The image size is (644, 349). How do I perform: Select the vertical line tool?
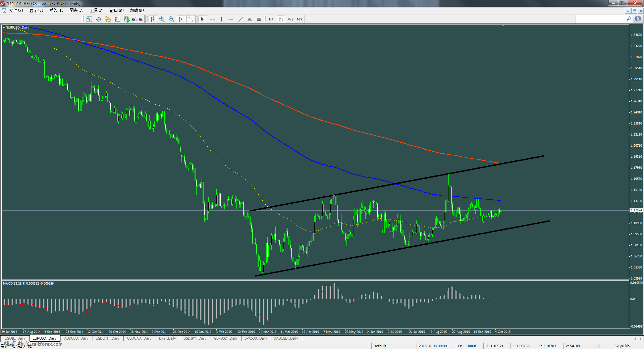(221, 19)
